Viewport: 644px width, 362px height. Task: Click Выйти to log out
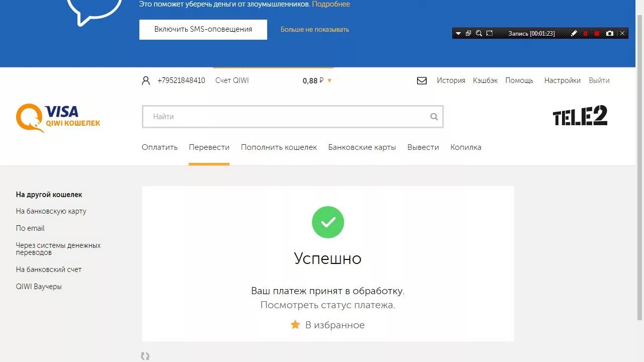pos(599,80)
